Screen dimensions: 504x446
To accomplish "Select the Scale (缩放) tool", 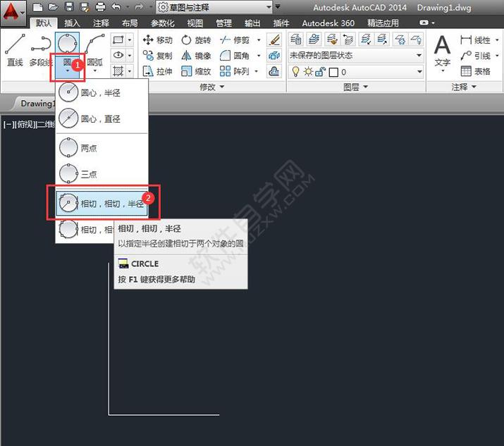I will (x=196, y=71).
